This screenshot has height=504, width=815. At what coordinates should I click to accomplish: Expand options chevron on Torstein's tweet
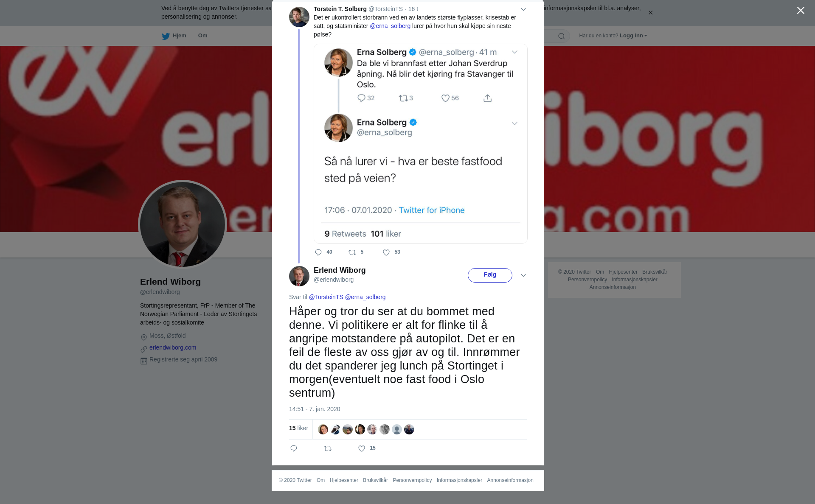(523, 9)
